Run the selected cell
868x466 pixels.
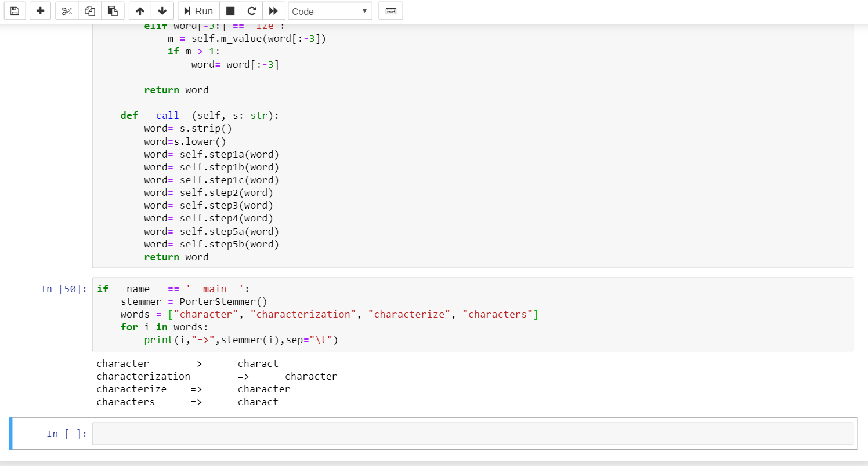(x=198, y=11)
